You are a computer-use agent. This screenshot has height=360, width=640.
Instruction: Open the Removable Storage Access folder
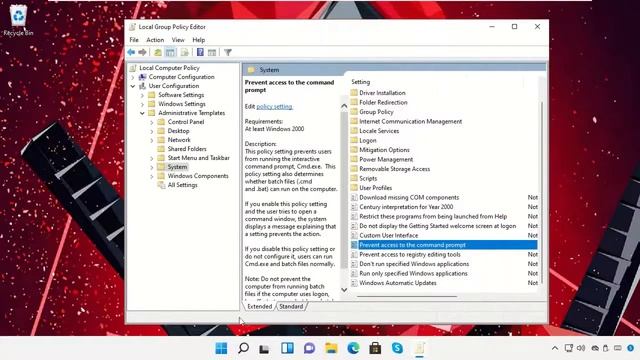click(x=394, y=169)
